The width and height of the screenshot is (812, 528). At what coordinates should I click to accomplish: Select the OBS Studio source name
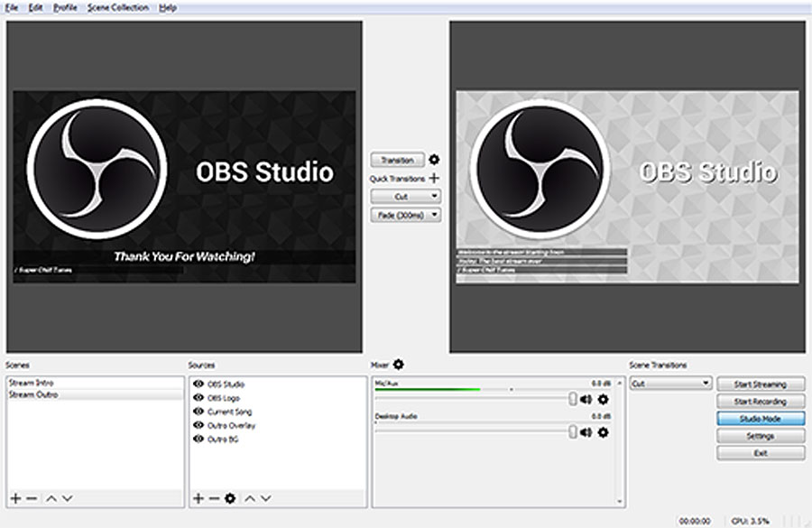226,384
